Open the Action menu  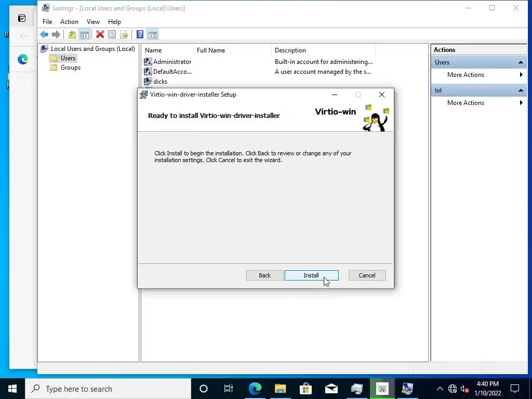(x=69, y=22)
